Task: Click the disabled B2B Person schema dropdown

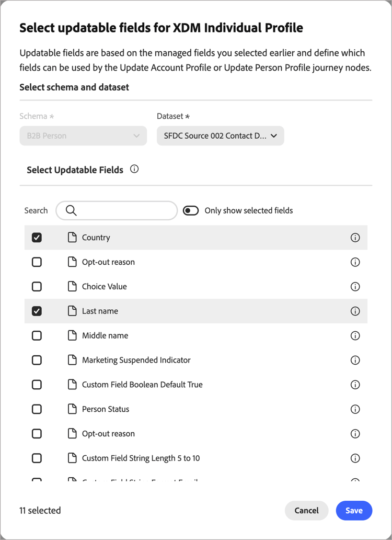Action: 83,135
